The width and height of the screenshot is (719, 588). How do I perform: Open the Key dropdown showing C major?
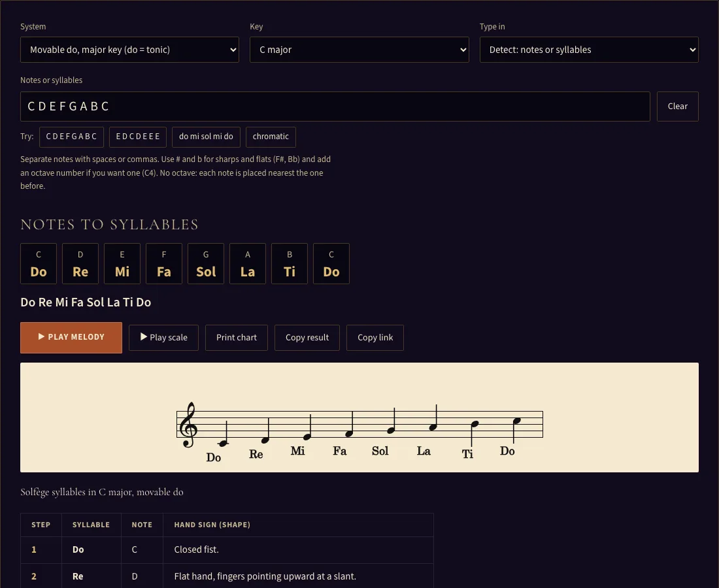pyautogui.click(x=359, y=50)
